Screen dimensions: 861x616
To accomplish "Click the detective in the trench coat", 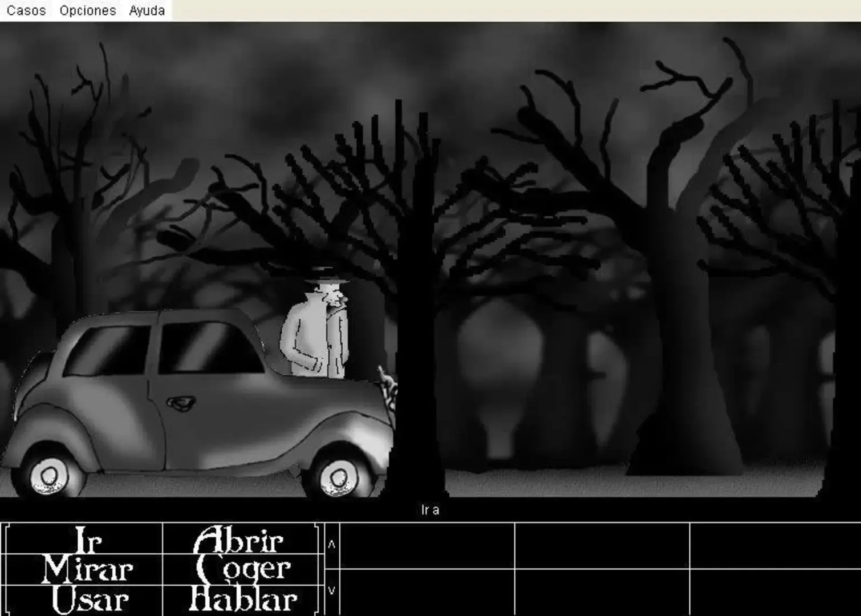I will (315, 331).
